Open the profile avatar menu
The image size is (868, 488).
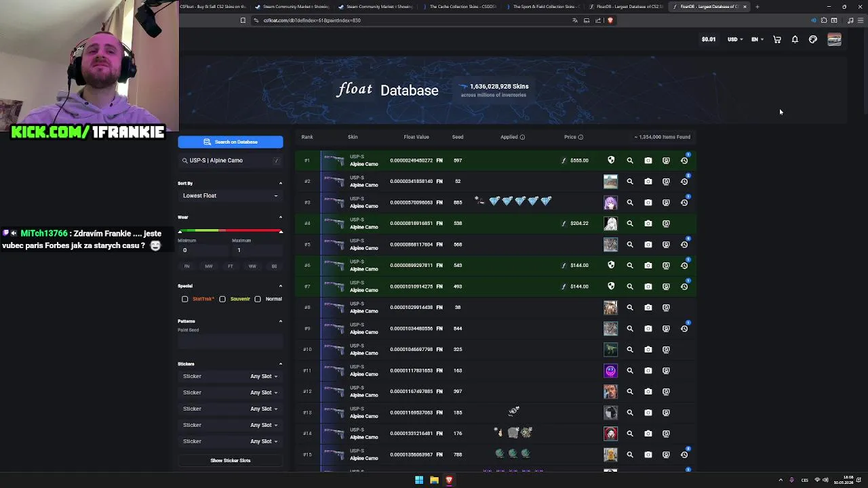(834, 39)
